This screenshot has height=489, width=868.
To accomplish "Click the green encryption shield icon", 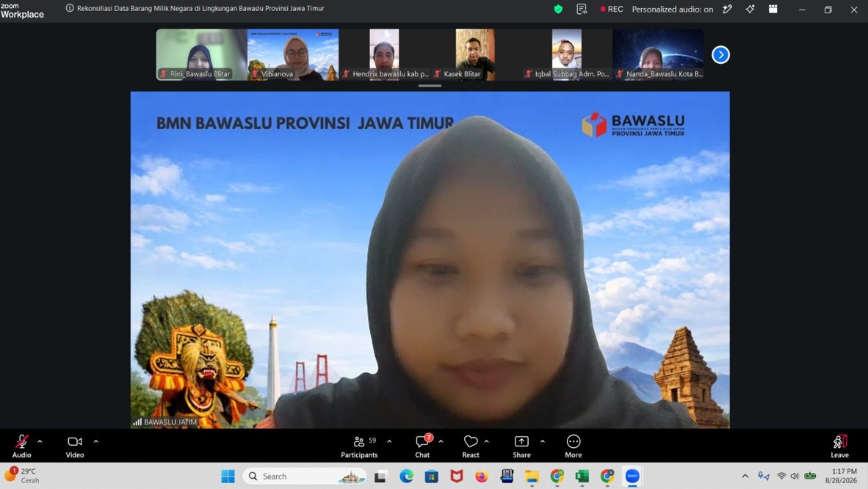I will 558,9.
